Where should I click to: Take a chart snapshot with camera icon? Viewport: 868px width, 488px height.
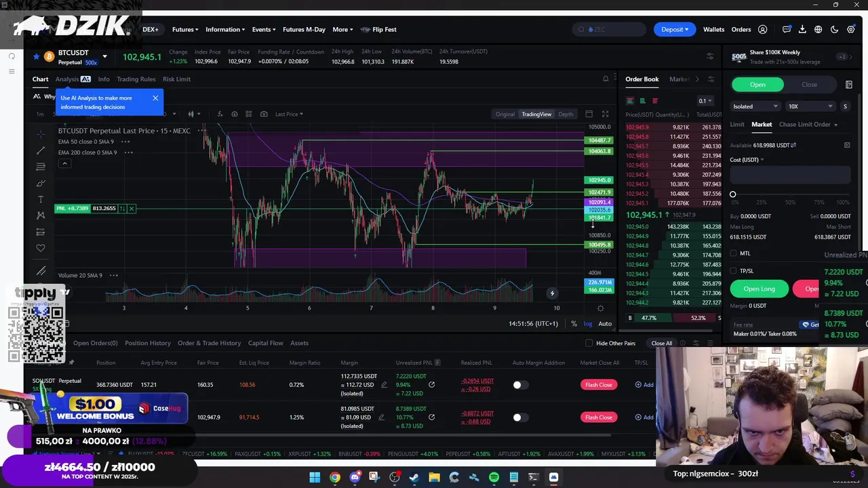(264, 114)
